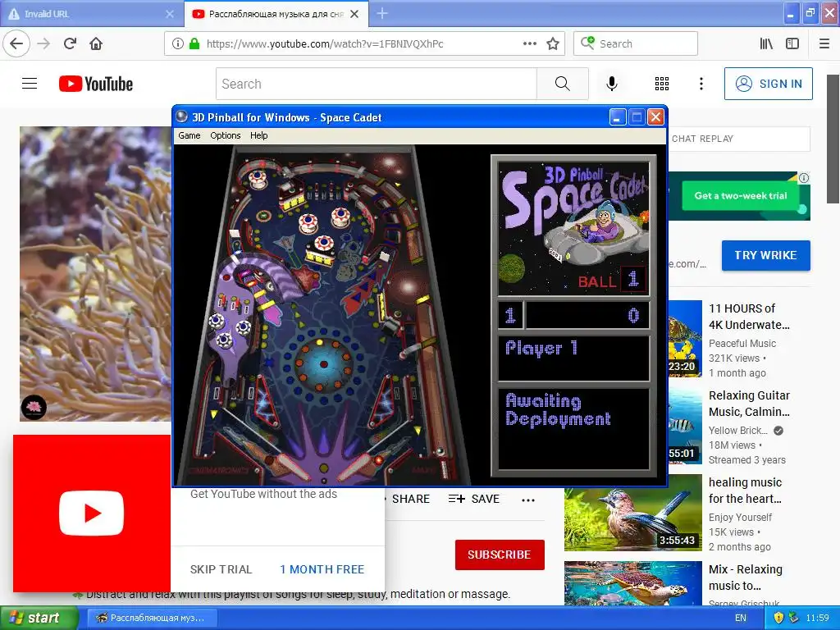Click the 321K views text
Image resolution: width=840 pixels, height=630 pixels.
734,358
